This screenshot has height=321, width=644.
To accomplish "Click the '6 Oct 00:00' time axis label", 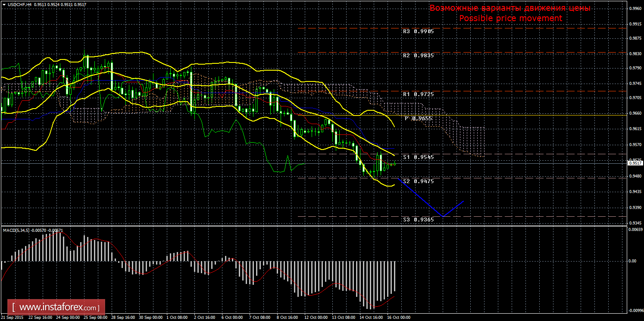I will click(232, 318).
